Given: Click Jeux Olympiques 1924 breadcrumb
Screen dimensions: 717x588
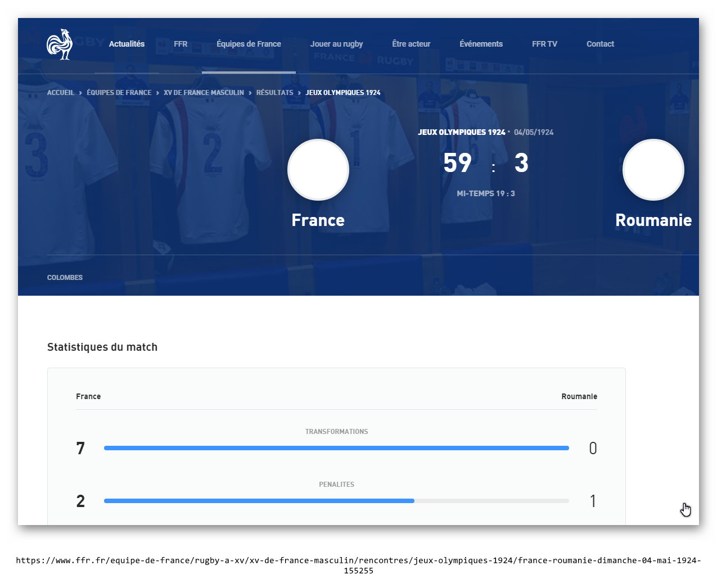Looking at the screenshot, I should (343, 93).
